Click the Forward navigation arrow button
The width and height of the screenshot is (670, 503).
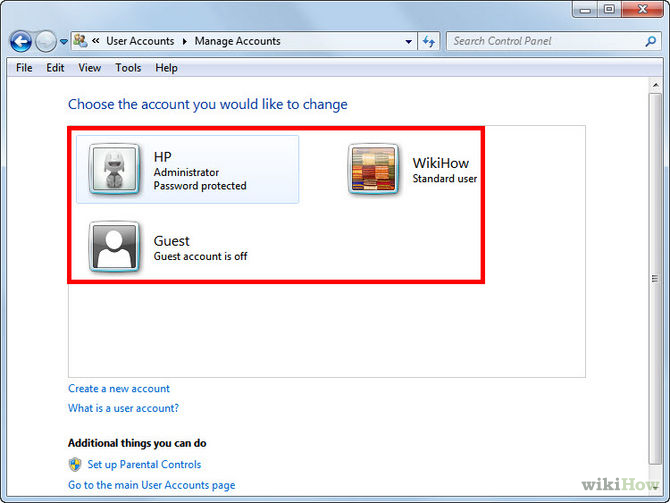(46, 41)
